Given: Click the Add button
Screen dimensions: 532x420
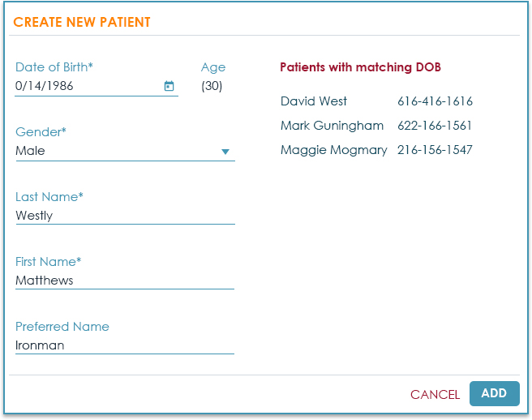Looking at the screenshot, I should (x=494, y=393).
